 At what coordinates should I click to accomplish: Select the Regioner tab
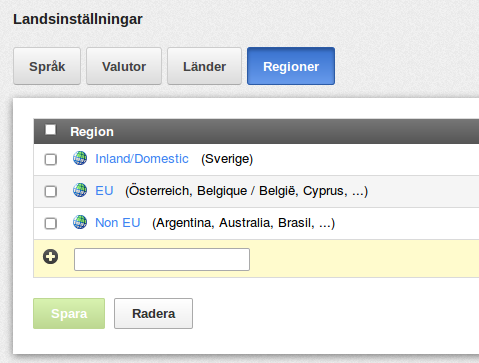point(291,66)
